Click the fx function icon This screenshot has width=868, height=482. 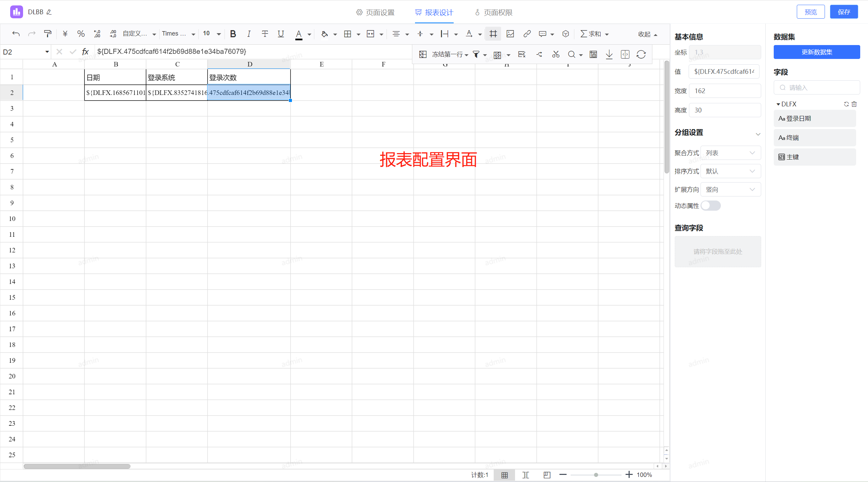[x=85, y=52]
